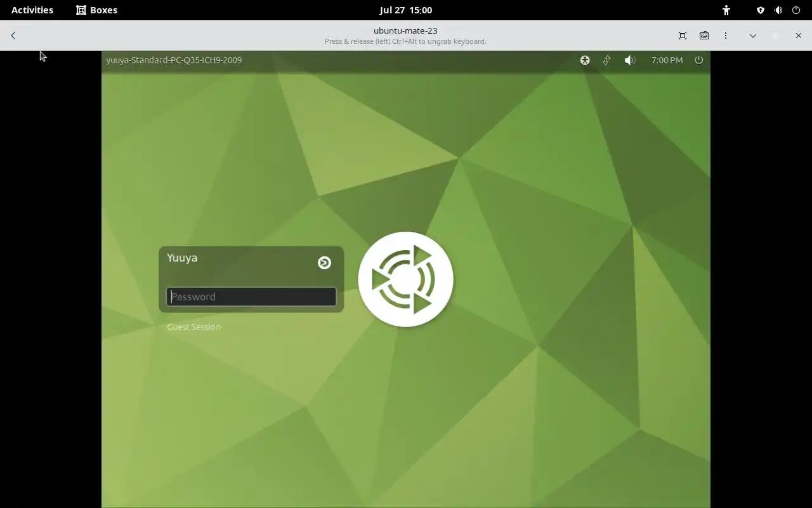
Task: Open the volume indicator in VM login panel
Action: pyautogui.click(x=629, y=60)
